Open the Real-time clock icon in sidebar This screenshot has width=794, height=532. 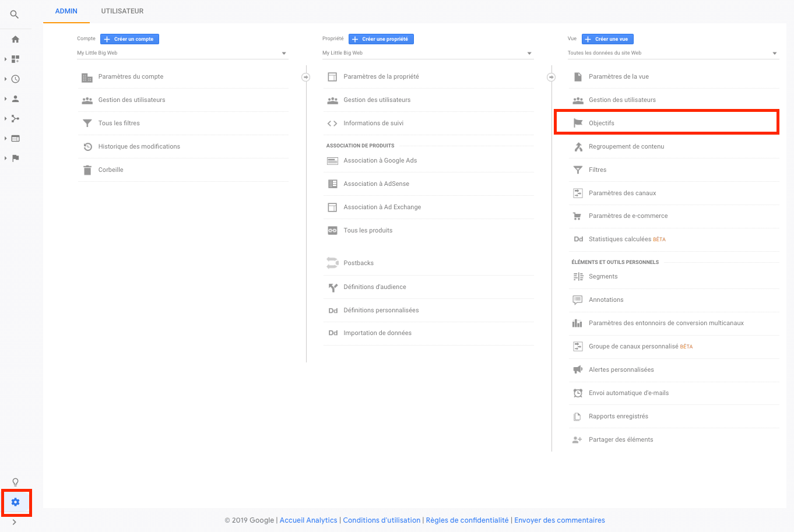coord(16,79)
